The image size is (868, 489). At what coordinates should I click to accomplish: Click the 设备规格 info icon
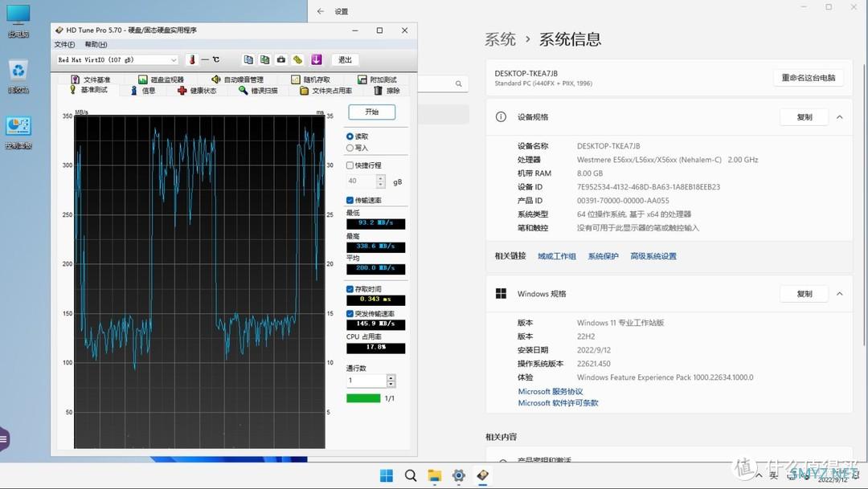click(501, 116)
